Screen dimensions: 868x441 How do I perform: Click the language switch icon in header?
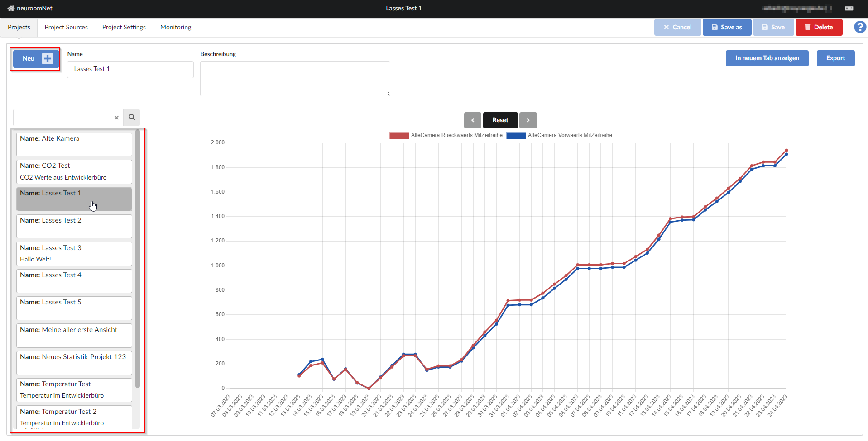coord(849,9)
